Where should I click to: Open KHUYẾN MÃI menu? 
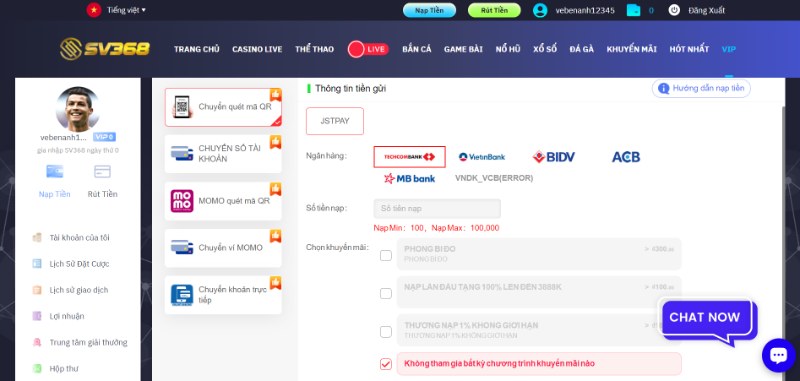[x=632, y=49]
